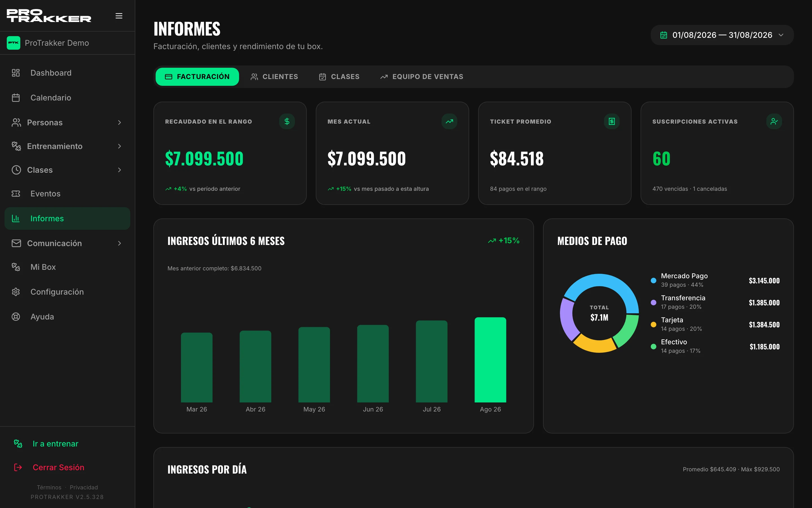
Task: Expand the Personas submenu chevron
Action: 120,123
